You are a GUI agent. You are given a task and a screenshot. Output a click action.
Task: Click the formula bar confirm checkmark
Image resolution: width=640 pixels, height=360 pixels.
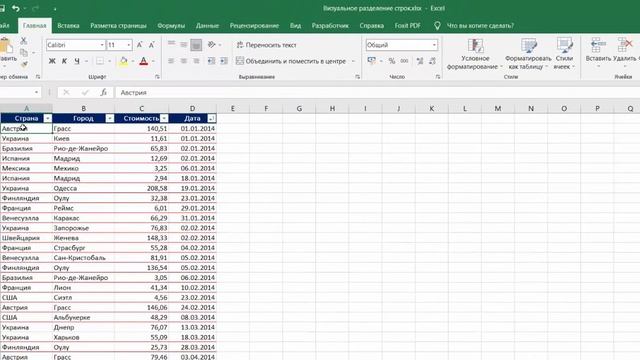(85, 93)
